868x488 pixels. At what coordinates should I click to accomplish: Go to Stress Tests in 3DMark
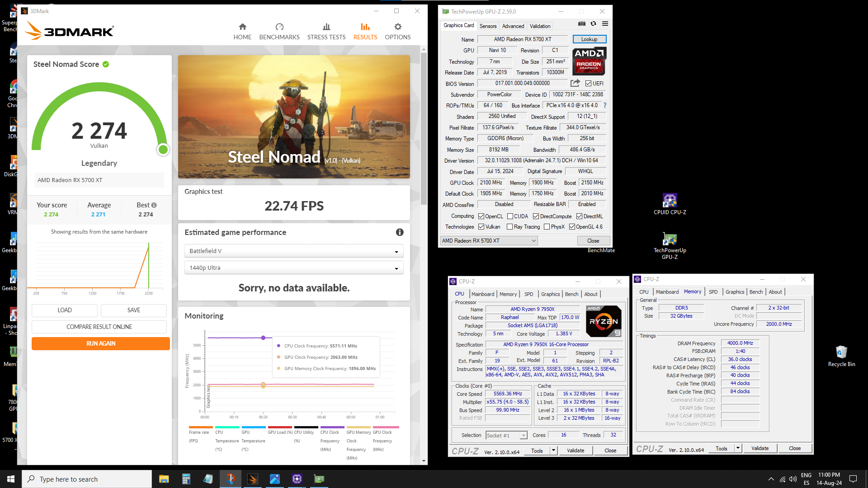point(326,32)
